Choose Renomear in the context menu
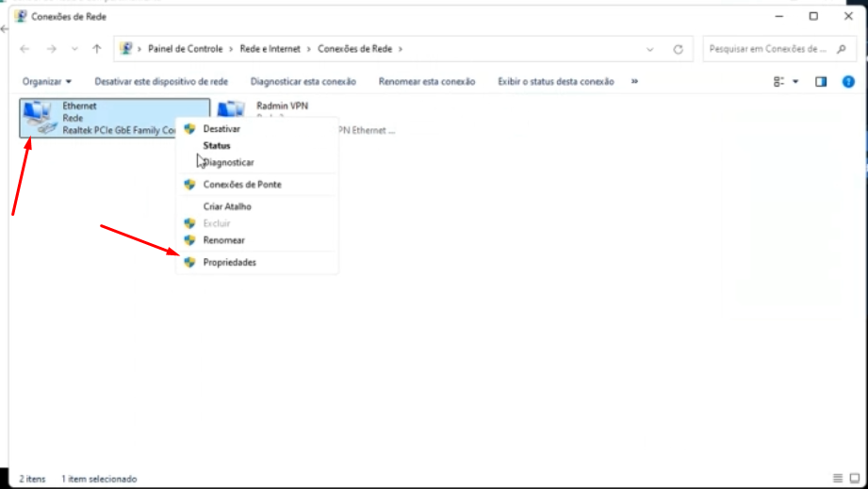 point(224,240)
